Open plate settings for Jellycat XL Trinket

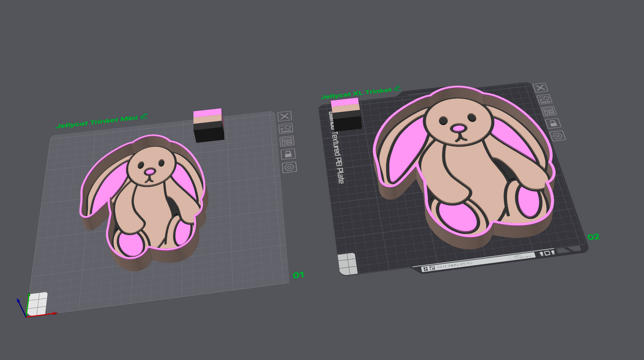[x=558, y=136]
